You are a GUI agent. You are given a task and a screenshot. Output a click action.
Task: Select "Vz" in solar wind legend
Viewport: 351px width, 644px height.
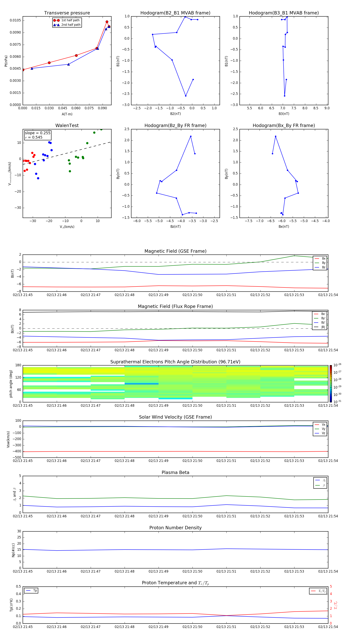320,433
